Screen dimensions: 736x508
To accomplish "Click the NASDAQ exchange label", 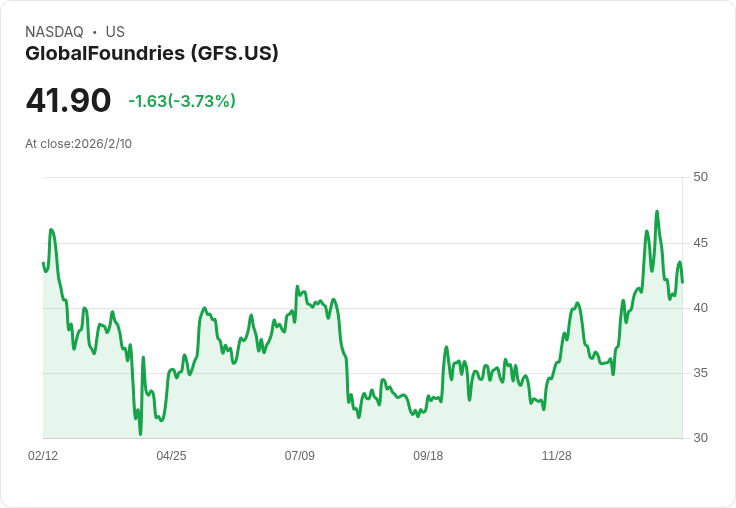I will tap(54, 32).
